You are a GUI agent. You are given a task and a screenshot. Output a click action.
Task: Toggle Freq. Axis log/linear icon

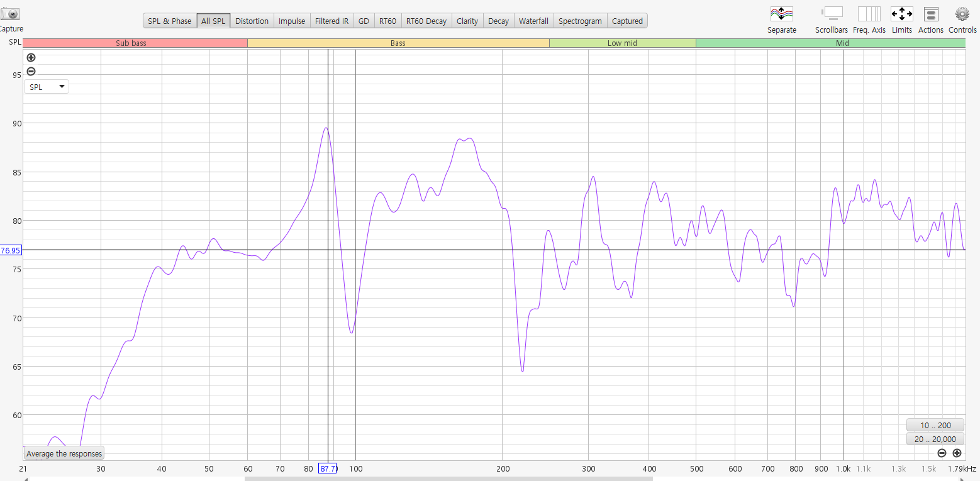coord(869,14)
